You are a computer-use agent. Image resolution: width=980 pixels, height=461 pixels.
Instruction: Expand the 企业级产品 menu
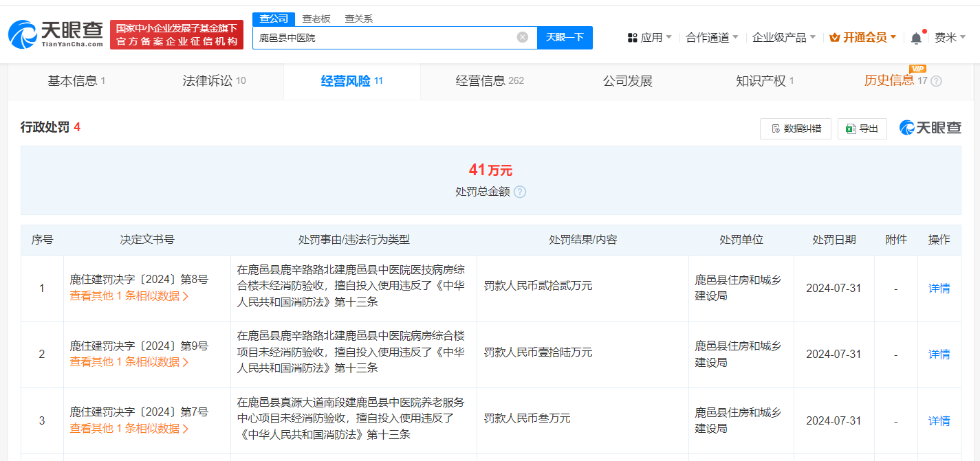(x=783, y=38)
